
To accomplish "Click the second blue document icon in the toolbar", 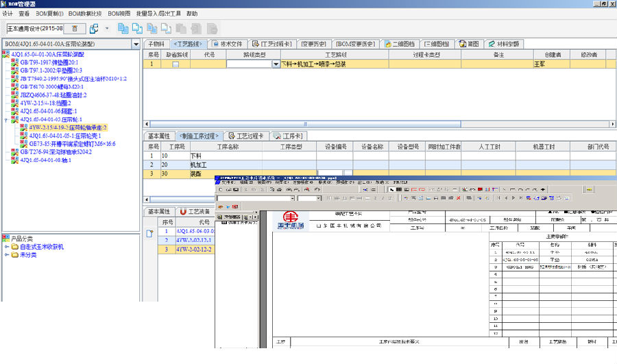I will pos(137,29).
